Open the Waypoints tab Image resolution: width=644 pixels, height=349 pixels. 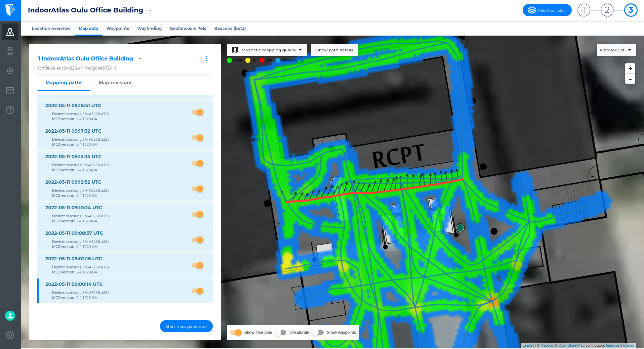118,29
